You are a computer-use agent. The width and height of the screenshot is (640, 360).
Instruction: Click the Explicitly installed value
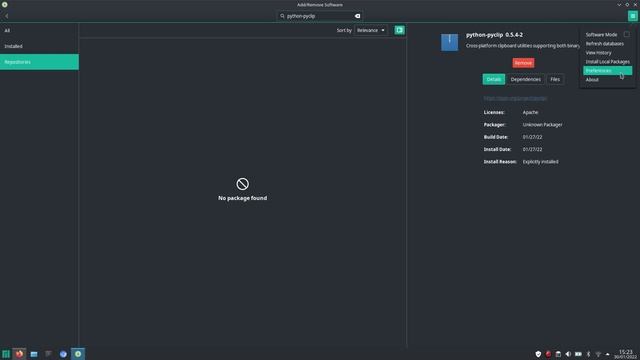click(x=540, y=162)
